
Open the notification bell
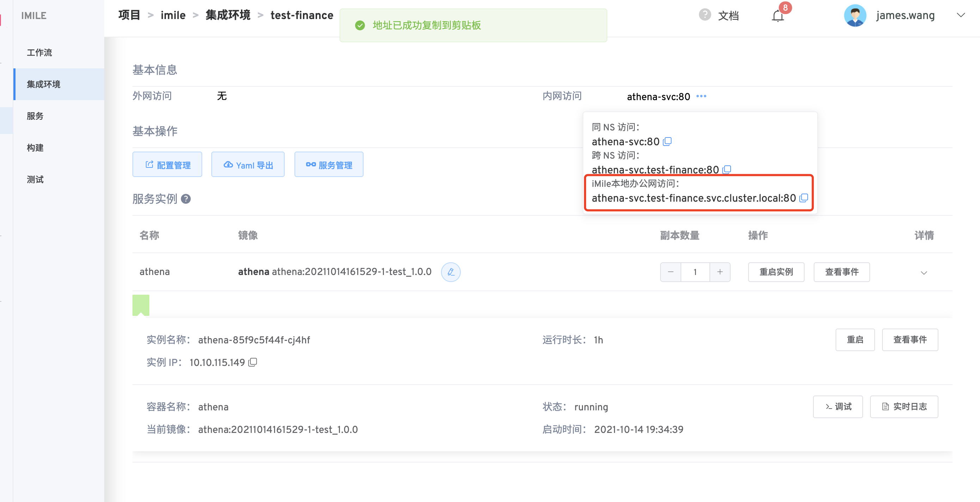tap(777, 16)
